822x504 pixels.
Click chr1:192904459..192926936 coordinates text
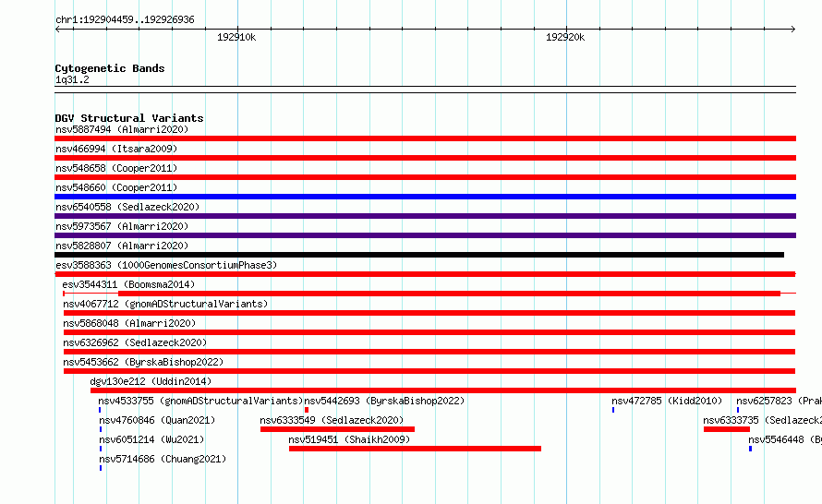125,19
